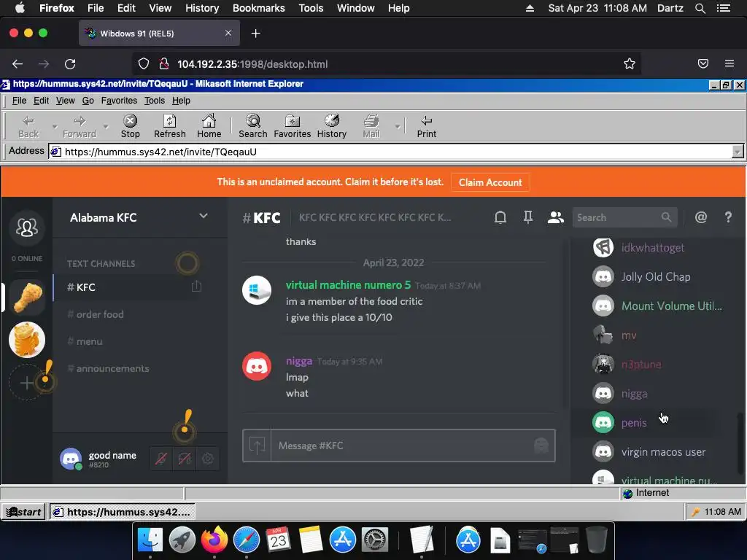747x560 pixels.
Task: Open the File menu in Internet Explorer
Action: [x=19, y=101]
